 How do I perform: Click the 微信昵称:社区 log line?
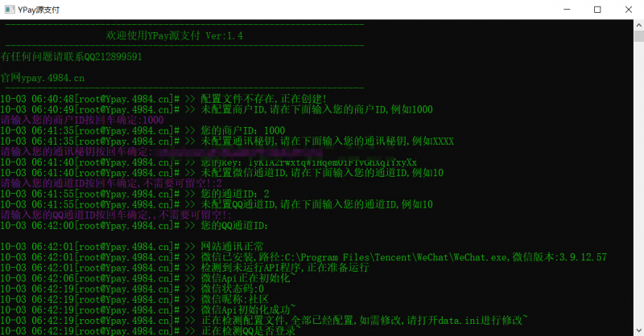(x=134, y=300)
